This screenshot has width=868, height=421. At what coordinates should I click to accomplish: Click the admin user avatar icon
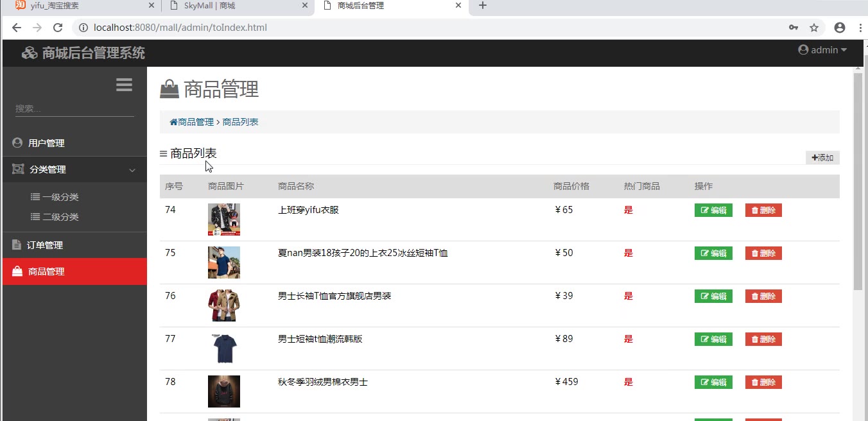click(x=803, y=50)
